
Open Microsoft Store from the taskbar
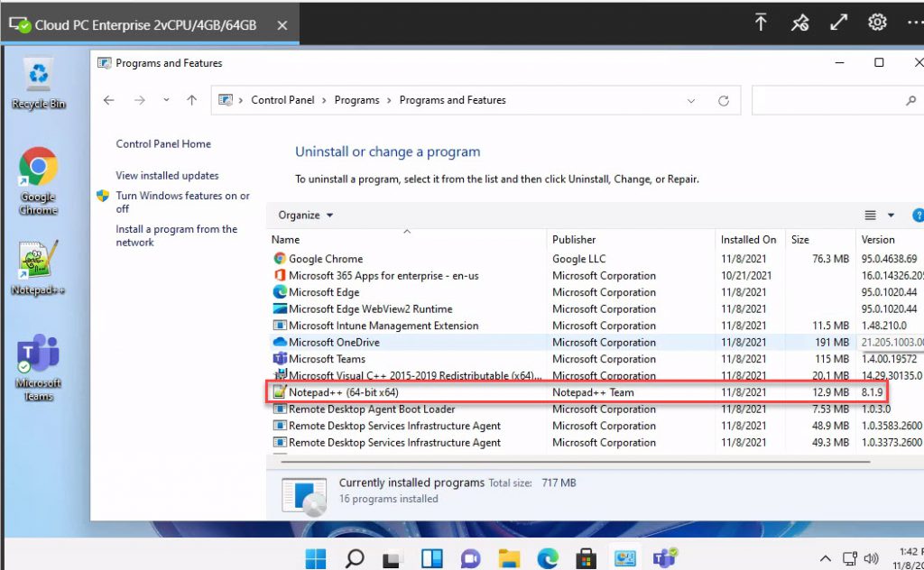(587, 557)
